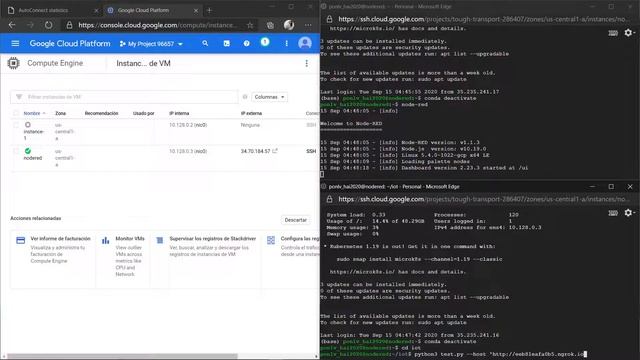Close the Google Cloud Platform tab
Viewport: 640px width, 360px height.
click(x=196, y=10)
